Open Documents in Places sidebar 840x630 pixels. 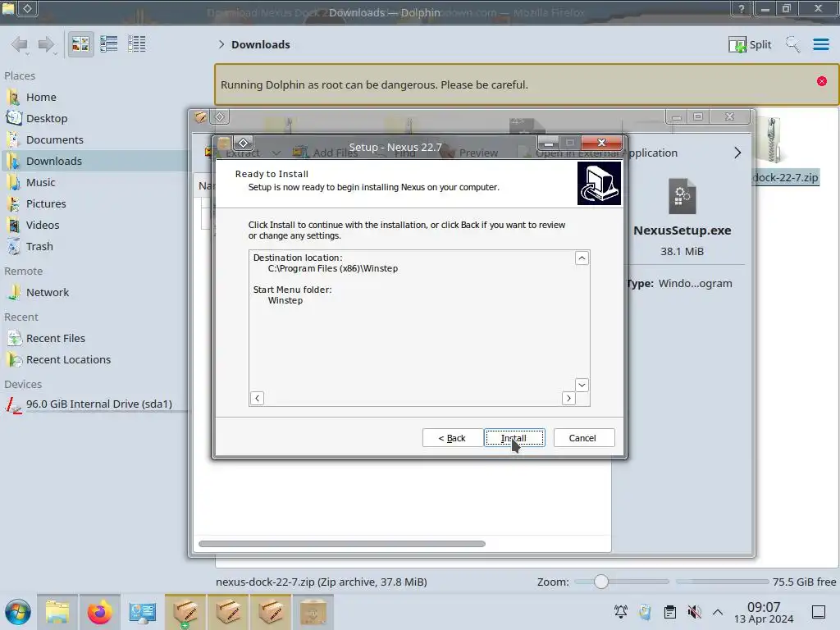(x=94, y=139)
